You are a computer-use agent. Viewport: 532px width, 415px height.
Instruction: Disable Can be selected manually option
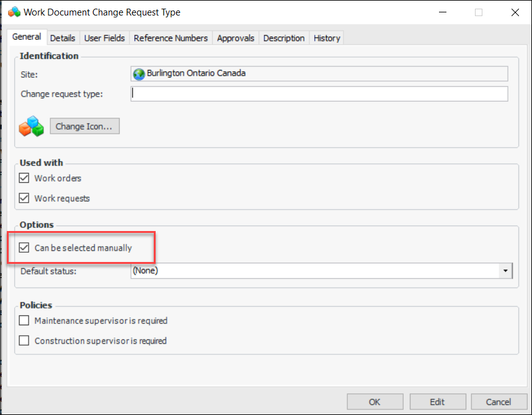coord(25,248)
